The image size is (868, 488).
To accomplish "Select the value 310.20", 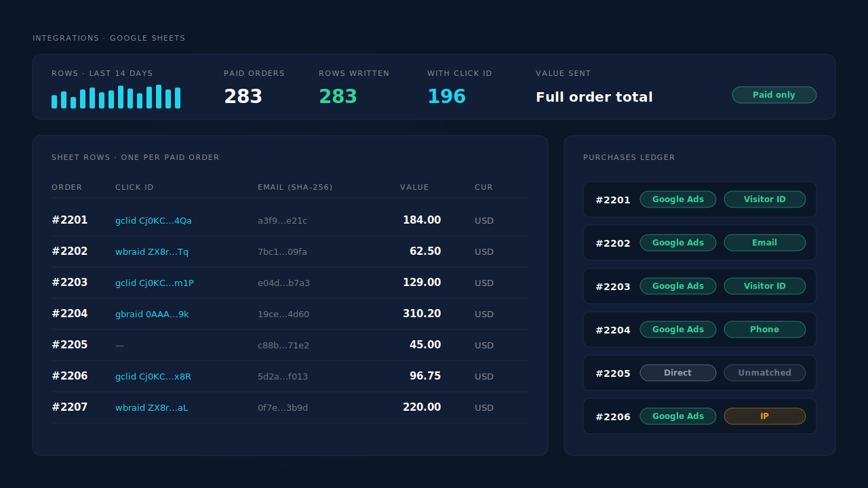I will click(422, 314).
